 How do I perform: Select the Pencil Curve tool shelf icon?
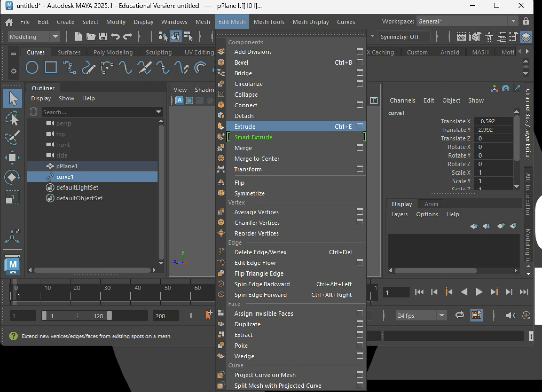[x=88, y=68]
